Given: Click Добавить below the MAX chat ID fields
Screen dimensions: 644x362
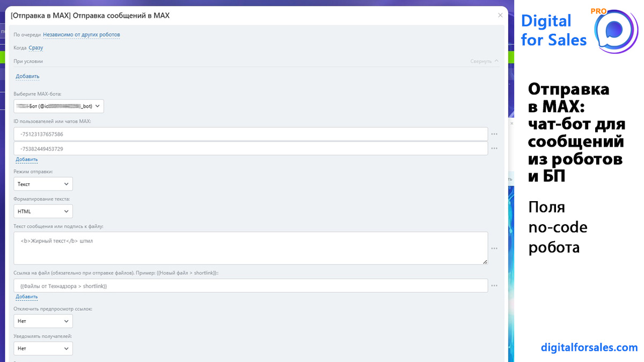Looking at the screenshot, I should (x=27, y=159).
